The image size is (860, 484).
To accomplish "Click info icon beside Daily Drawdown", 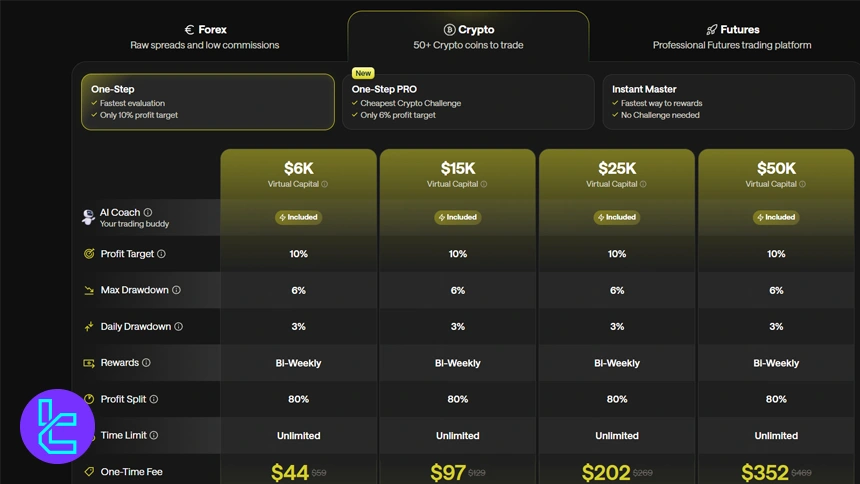I will 179,326.
